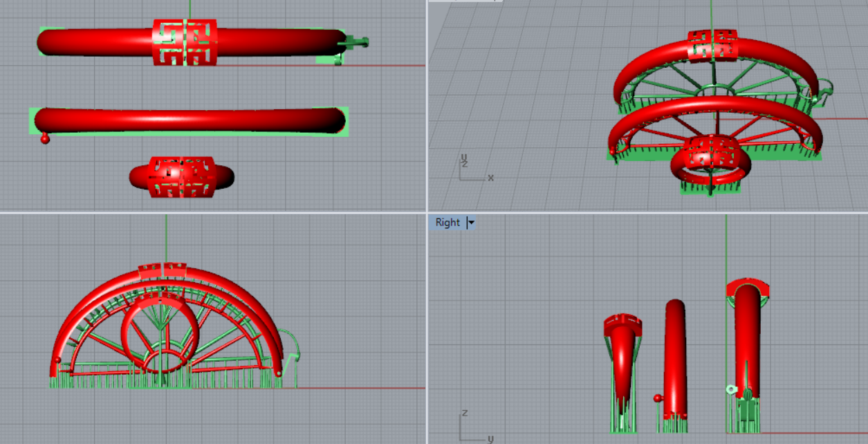The image size is (868, 444).
Task: Open the Right viewport dropdown arrow
Action: point(471,223)
